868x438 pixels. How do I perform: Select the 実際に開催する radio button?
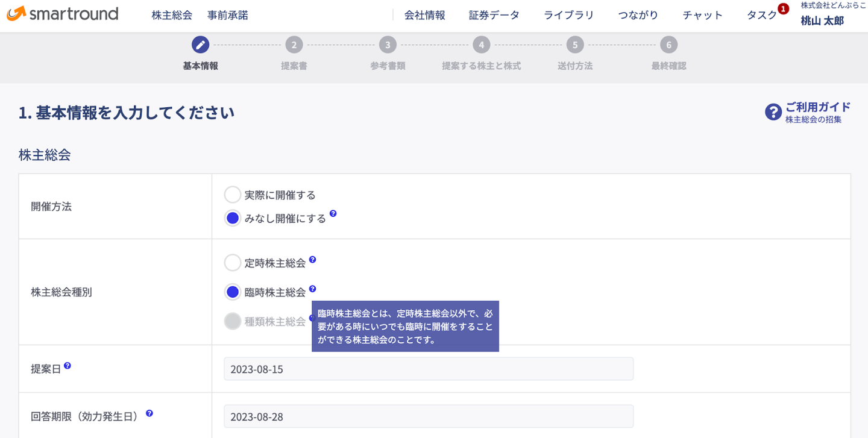pos(233,195)
